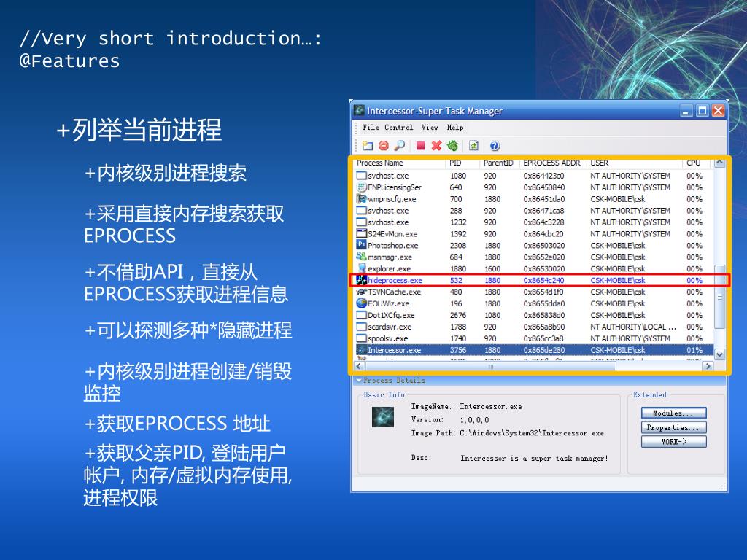Viewport: 747px width, 560px height.
Task: Sort by the Process Name column header
Action: click(400, 163)
